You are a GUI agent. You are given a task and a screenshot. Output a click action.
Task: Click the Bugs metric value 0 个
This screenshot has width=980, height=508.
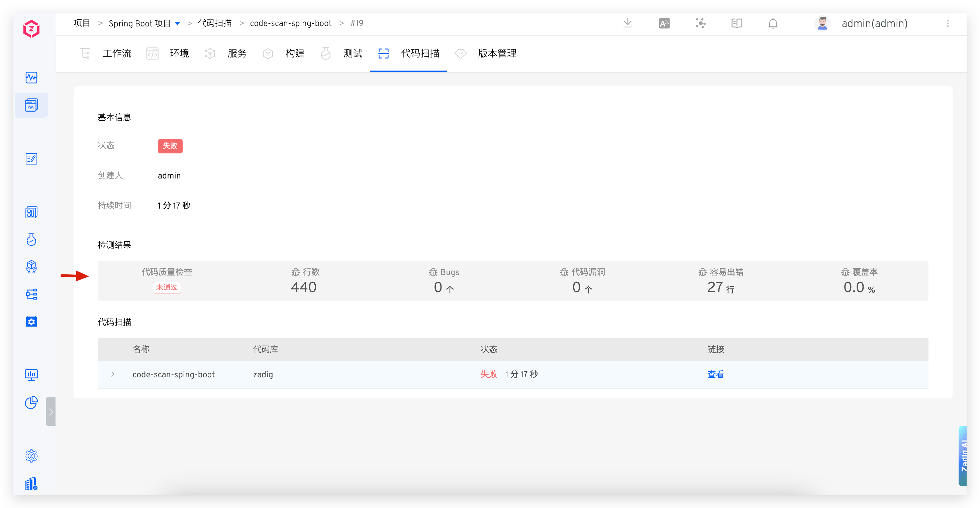coord(444,287)
